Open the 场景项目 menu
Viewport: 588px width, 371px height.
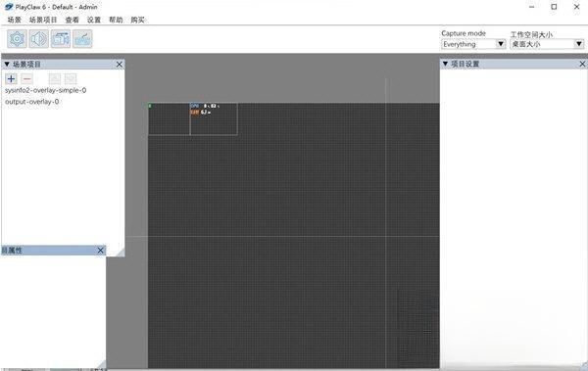43,20
